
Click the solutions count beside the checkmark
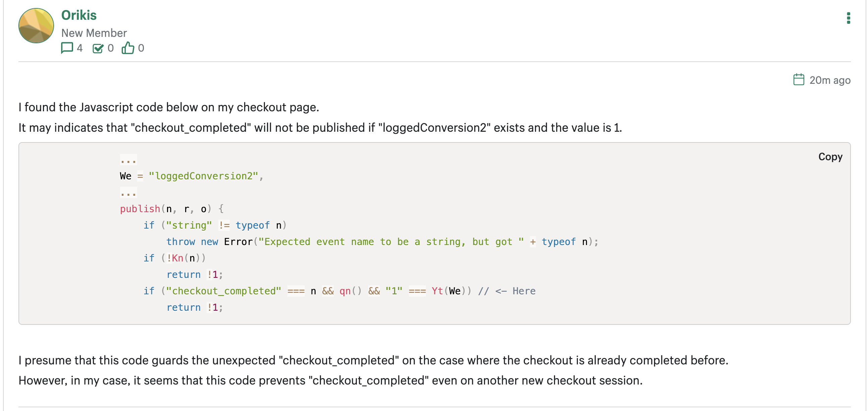pyautogui.click(x=111, y=48)
